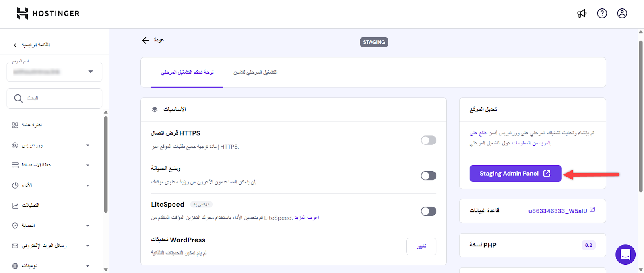The height and width of the screenshot is (273, 644).
Task: Open the live chat bubble icon
Action: coord(625,254)
